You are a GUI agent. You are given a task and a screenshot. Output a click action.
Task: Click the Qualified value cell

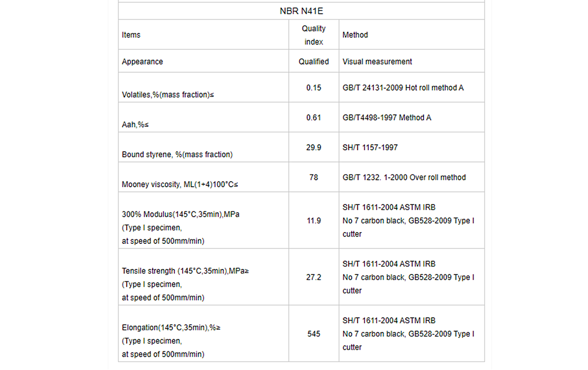click(314, 62)
